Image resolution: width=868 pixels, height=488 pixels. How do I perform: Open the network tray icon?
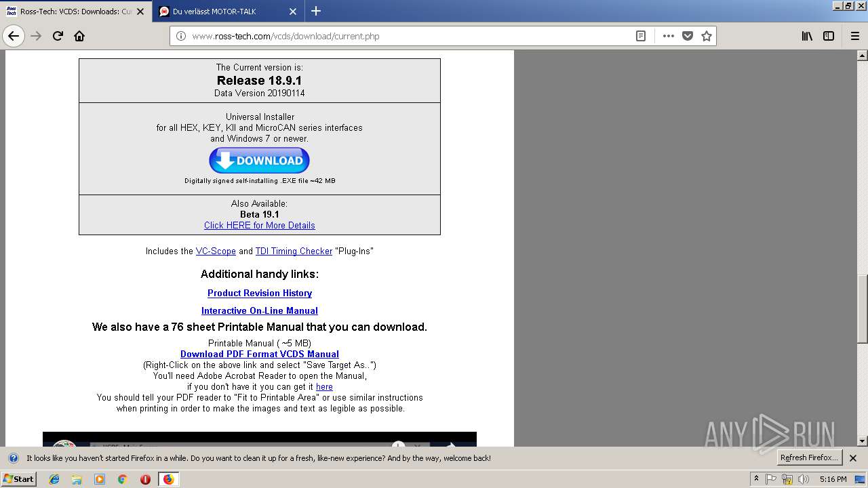787,479
